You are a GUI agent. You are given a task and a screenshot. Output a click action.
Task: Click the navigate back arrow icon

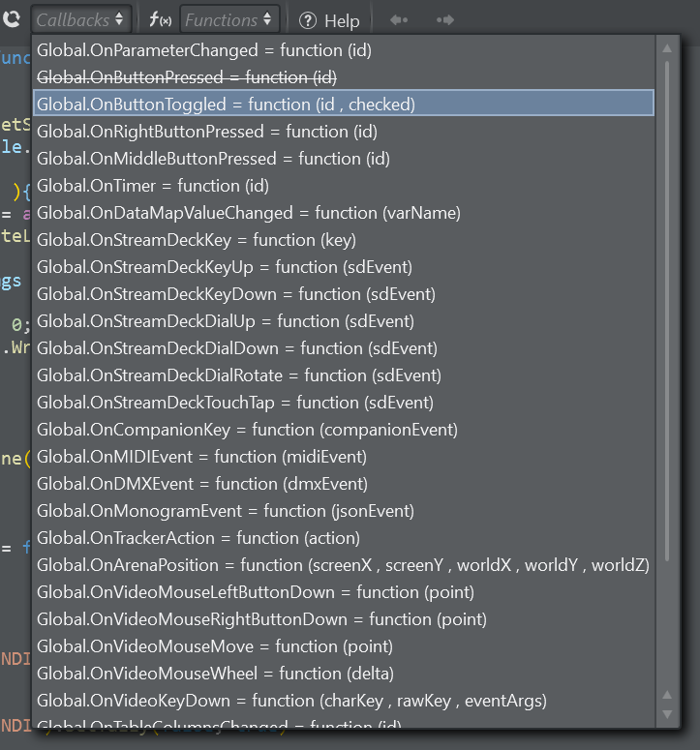coord(398,19)
